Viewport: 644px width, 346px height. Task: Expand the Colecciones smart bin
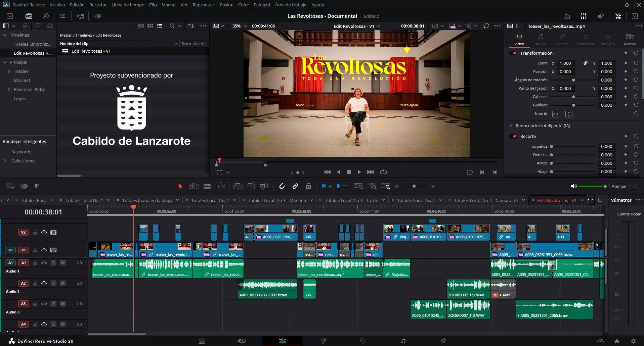tap(5, 161)
